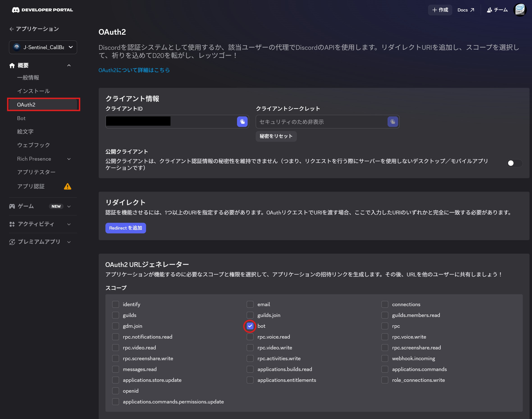Image resolution: width=532 pixels, height=419 pixels.
Task: Check the rpc.voice.write checkbox
Action: pyautogui.click(x=384, y=337)
